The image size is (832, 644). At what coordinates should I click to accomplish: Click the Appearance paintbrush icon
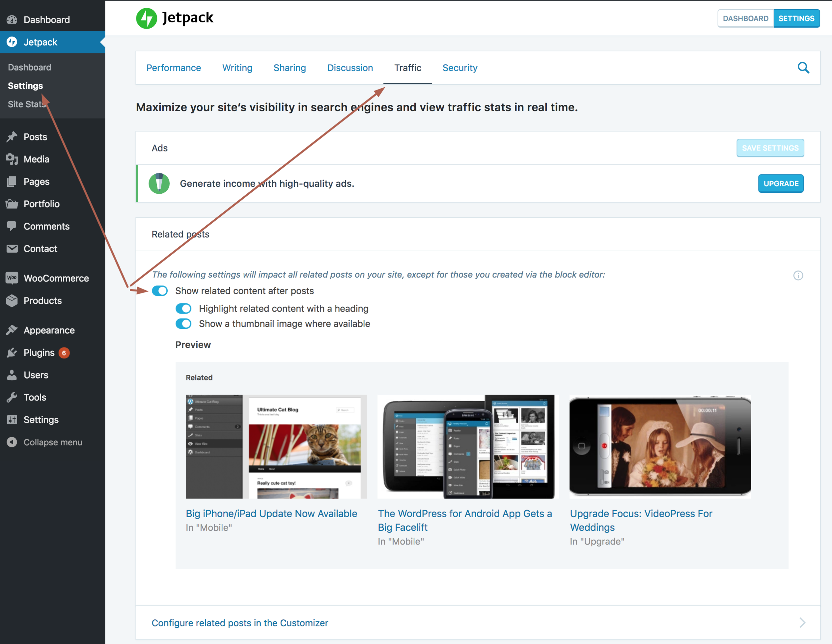(12, 330)
